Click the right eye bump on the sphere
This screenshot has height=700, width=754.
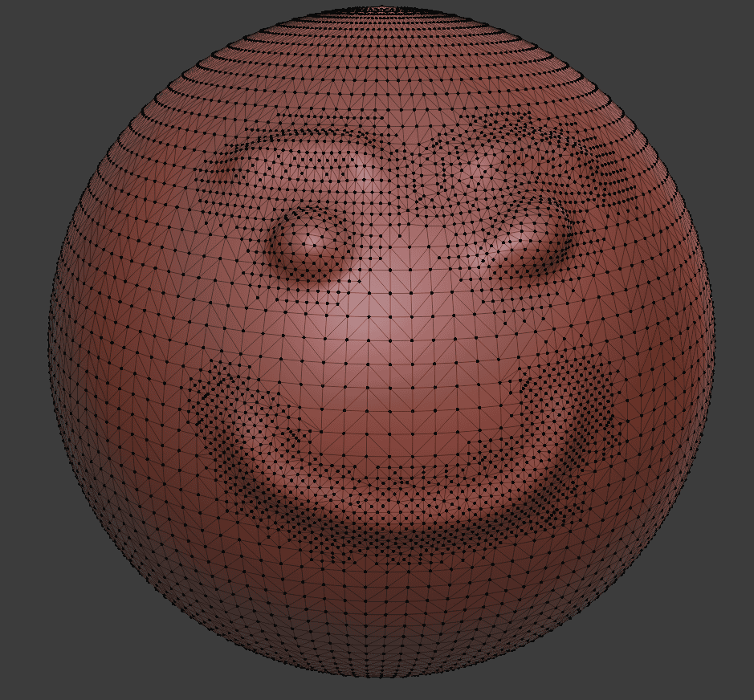point(530,241)
